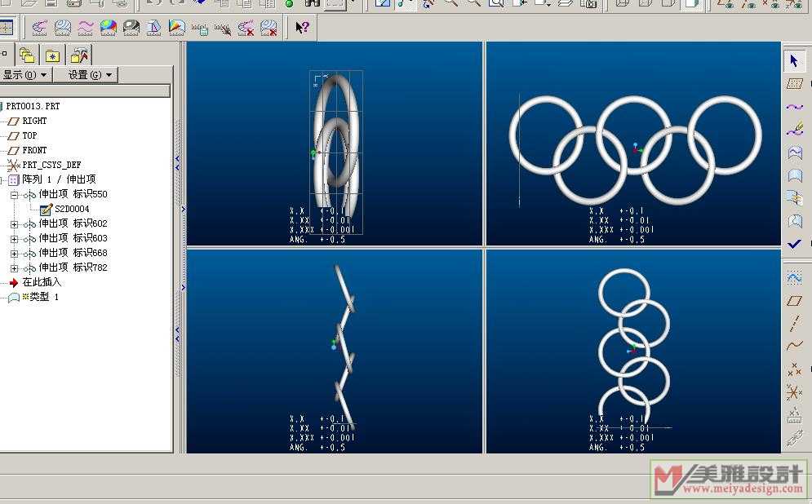Select 伸出项 标识550 feature

73,194
